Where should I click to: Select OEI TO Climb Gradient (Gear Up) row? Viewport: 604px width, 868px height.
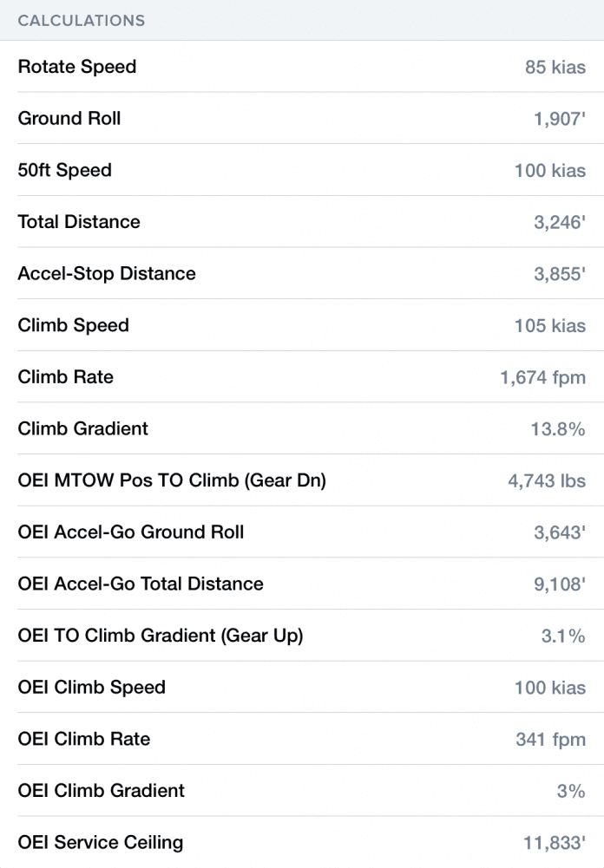click(302, 636)
